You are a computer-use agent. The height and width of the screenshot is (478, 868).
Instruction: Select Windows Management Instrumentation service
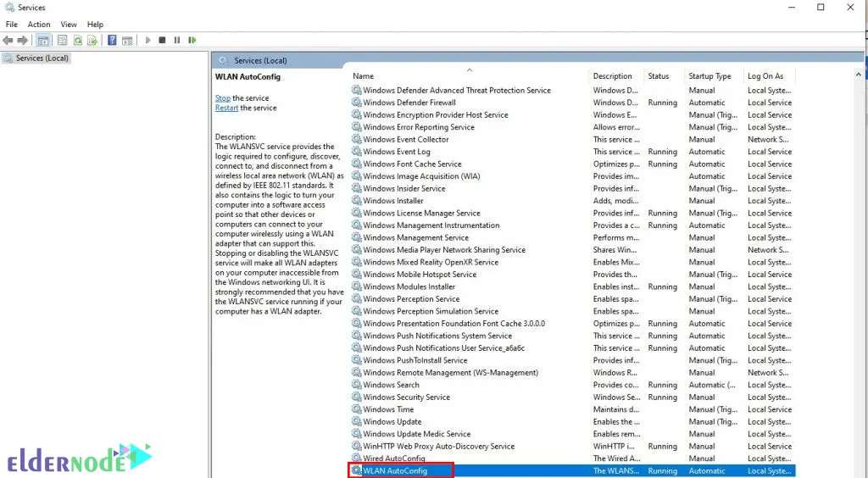[x=572, y=225]
